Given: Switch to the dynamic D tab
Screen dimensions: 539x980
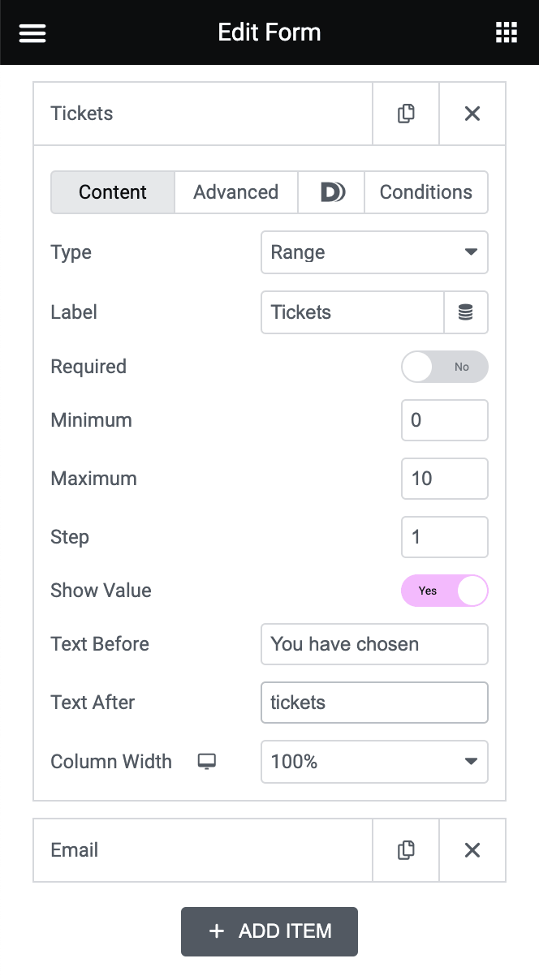Looking at the screenshot, I should pyautogui.click(x=332, y=192).
